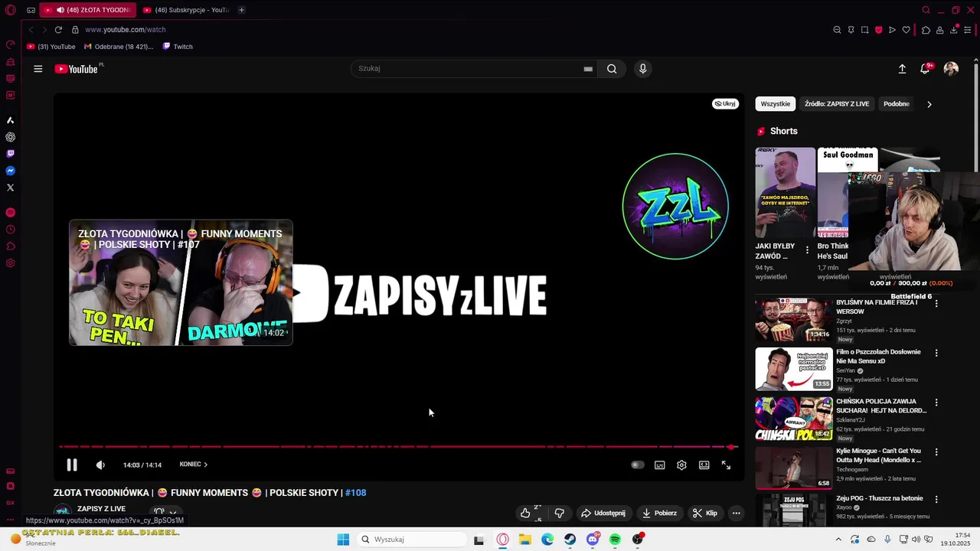Open Opera ad blocker shield icon

[x=878, y=30]
